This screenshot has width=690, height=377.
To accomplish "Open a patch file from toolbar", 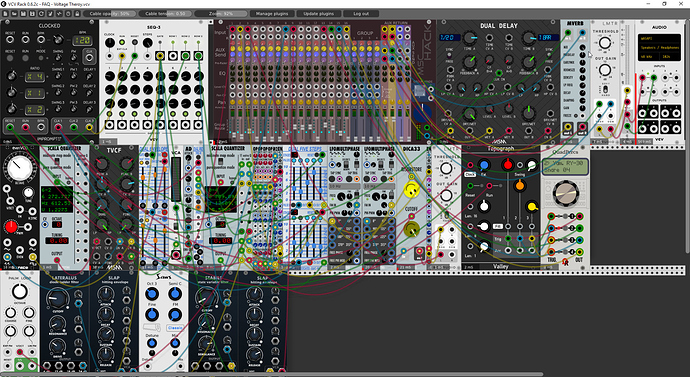I will click(15, 14).
